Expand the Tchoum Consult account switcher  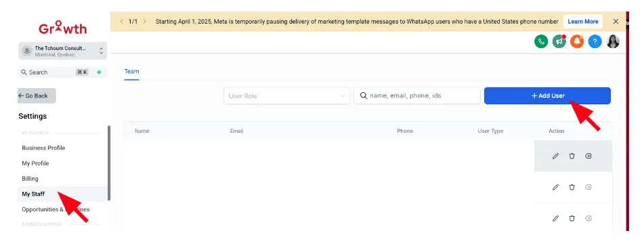pyautogui.click(x=62, y=51)
